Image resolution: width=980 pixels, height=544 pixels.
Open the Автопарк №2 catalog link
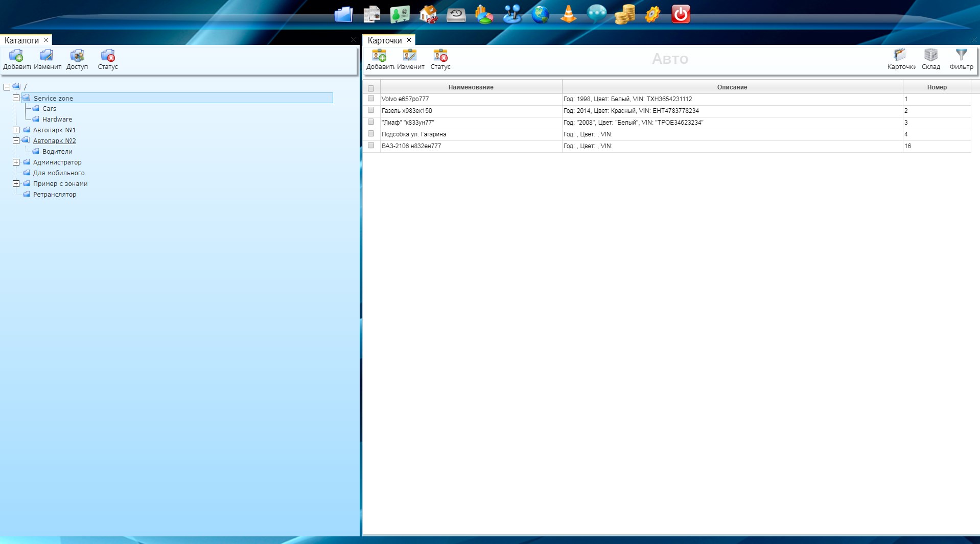pyautogui.click(x=54, y=141)
